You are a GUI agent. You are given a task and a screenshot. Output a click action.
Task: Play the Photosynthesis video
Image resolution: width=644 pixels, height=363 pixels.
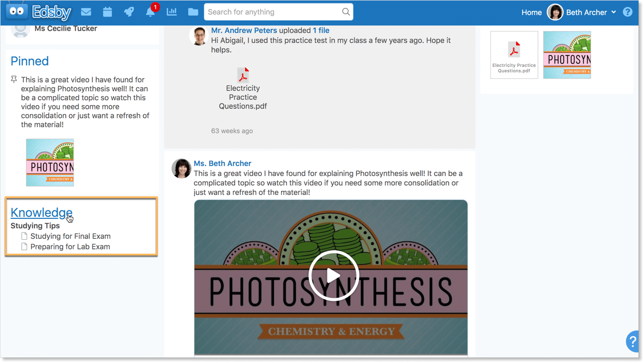click(x=333, y=276)
